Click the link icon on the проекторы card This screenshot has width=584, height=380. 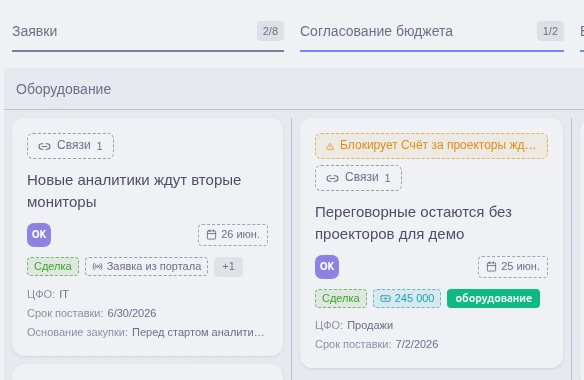pos(332,178)
